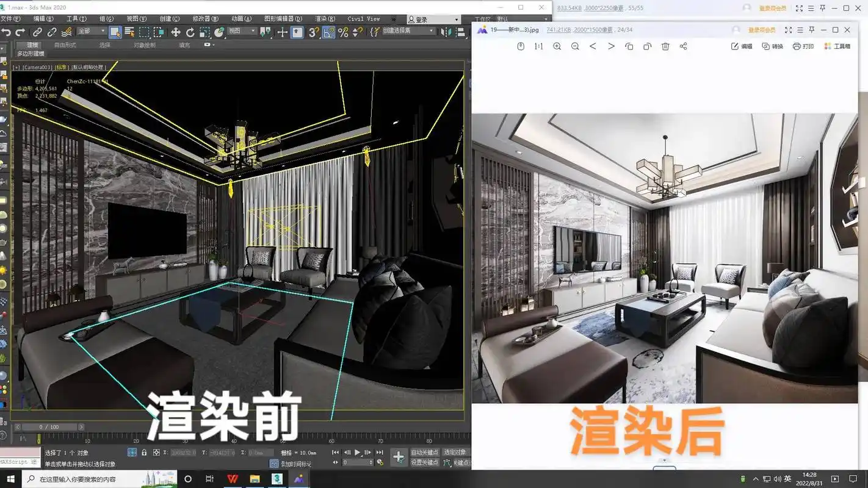The height and width of the screenshot is (488, 868).
Task: Click the 打印 print button
Action: click(x=803, y=46)
